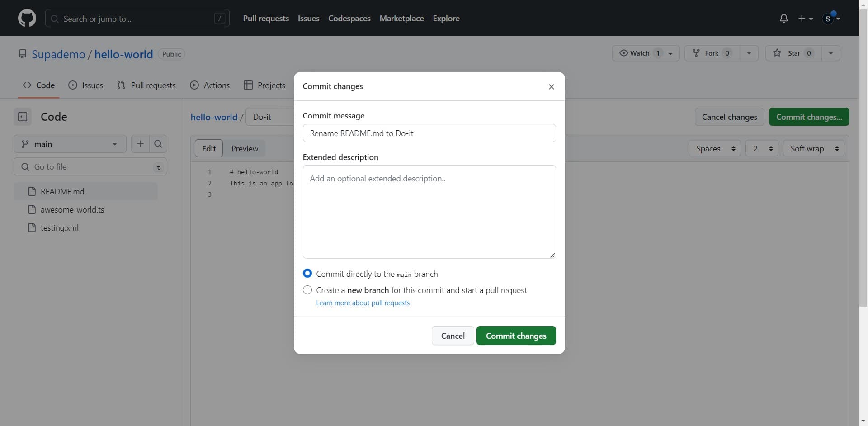Click into the Commit message field
This screenshot has width=868, height=426.
click(429, 133)
